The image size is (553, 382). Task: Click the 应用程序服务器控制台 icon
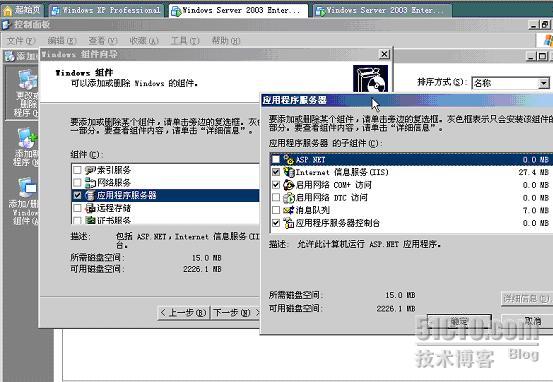(x=289, y=223)
